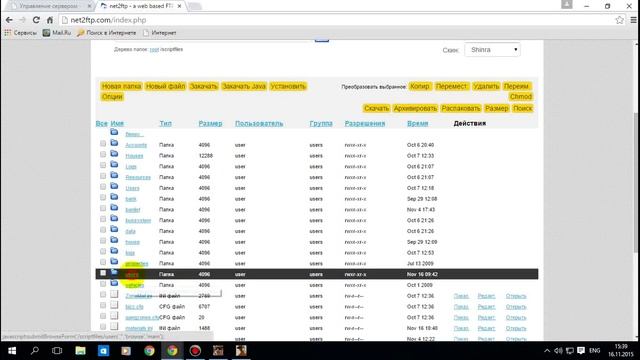
Task: Click the Chmod button
Action: [520, 97]
